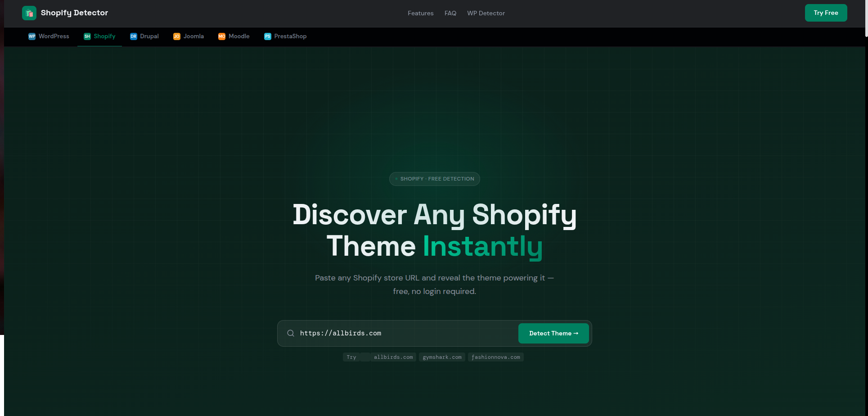The width and height of the screenshot is (868, 416).
Task: Click the Detect Theme button
Action: pos(553,333)
